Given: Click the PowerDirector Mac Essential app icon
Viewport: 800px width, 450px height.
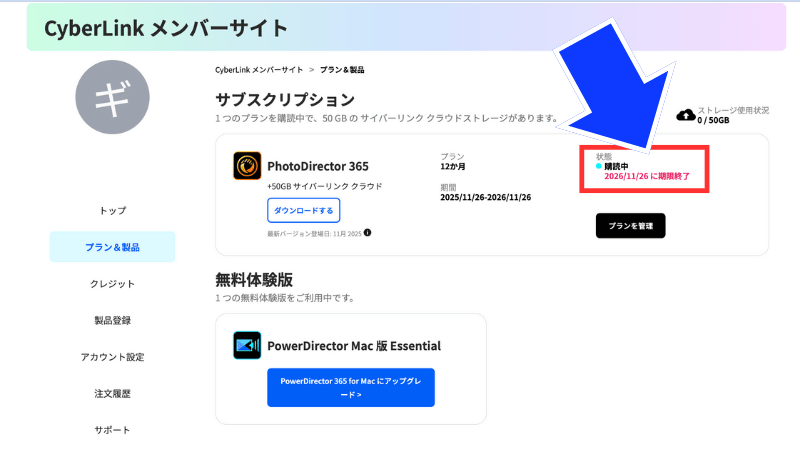Looking at the screenshot, I should coord(247,345).
